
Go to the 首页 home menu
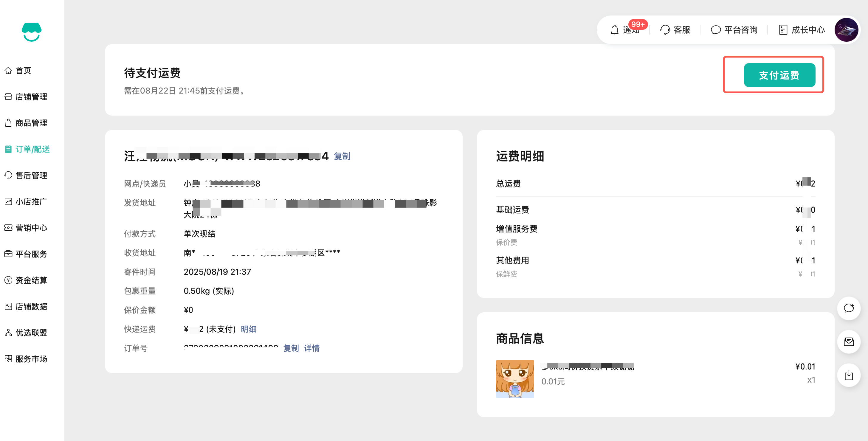click(23, 70)
